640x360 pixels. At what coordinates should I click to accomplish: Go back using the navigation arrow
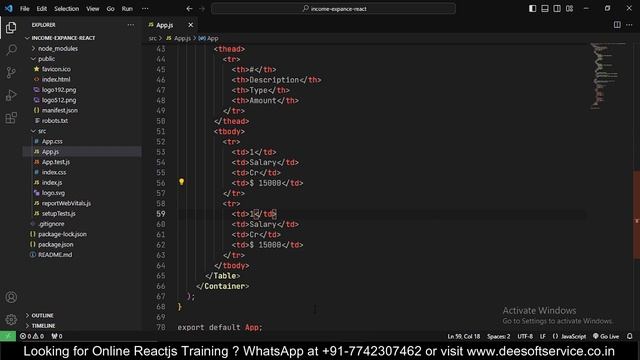[189, 9]
